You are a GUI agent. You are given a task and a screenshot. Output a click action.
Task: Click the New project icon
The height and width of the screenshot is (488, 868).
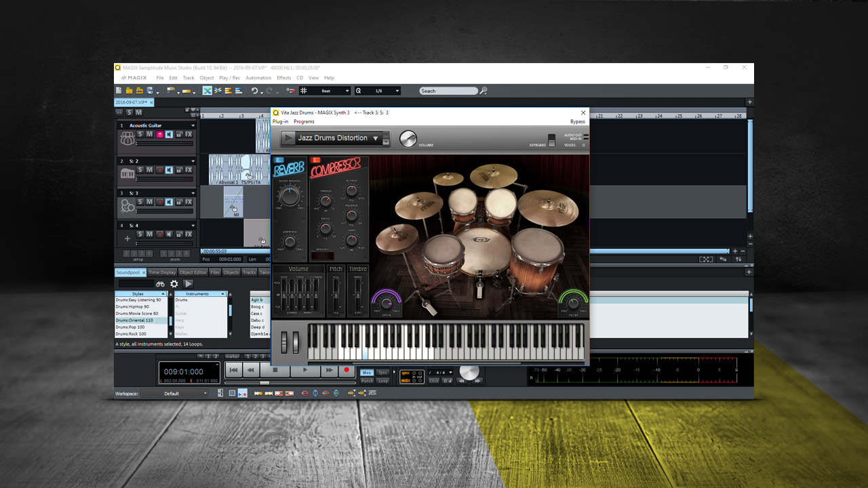pos(119,91)
